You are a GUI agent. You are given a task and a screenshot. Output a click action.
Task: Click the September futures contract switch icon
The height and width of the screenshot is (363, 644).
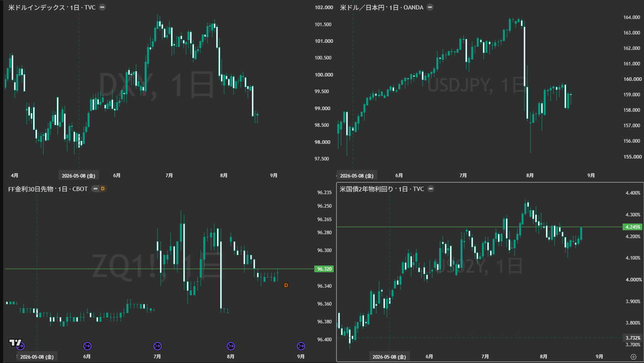(301, 346)
